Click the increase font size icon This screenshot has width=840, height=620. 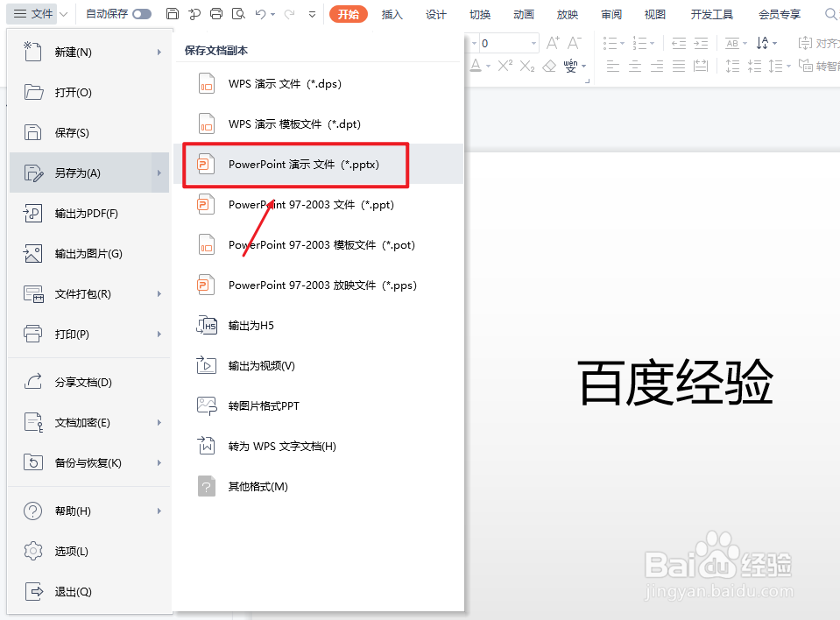click(x=553, y=43)
